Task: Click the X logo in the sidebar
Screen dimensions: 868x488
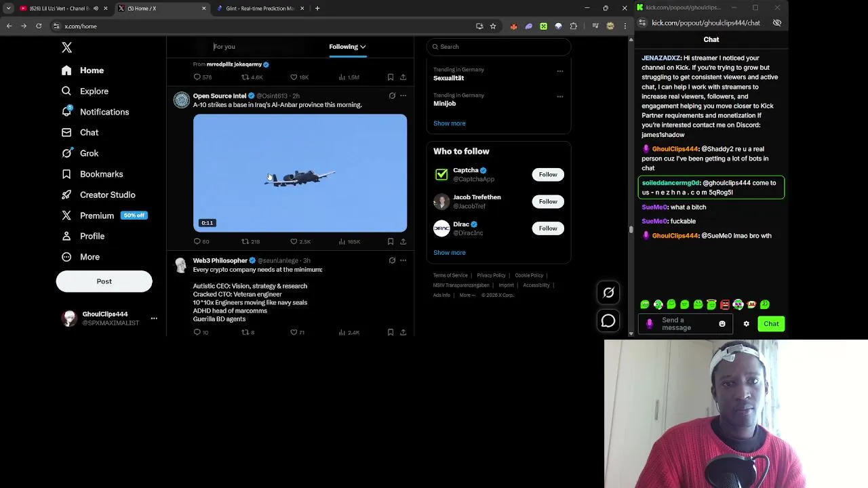Action: click(x=66, y=47)
